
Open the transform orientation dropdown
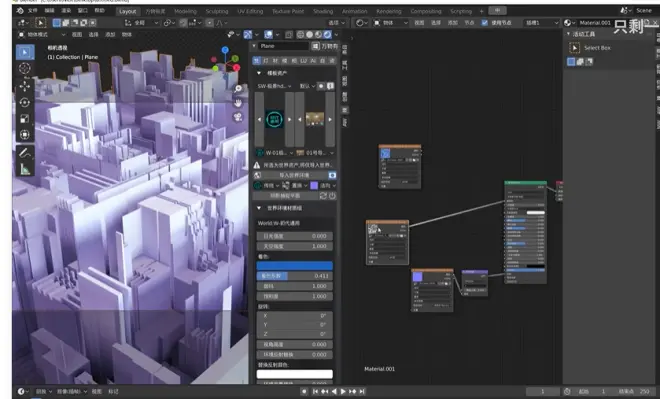141,23
